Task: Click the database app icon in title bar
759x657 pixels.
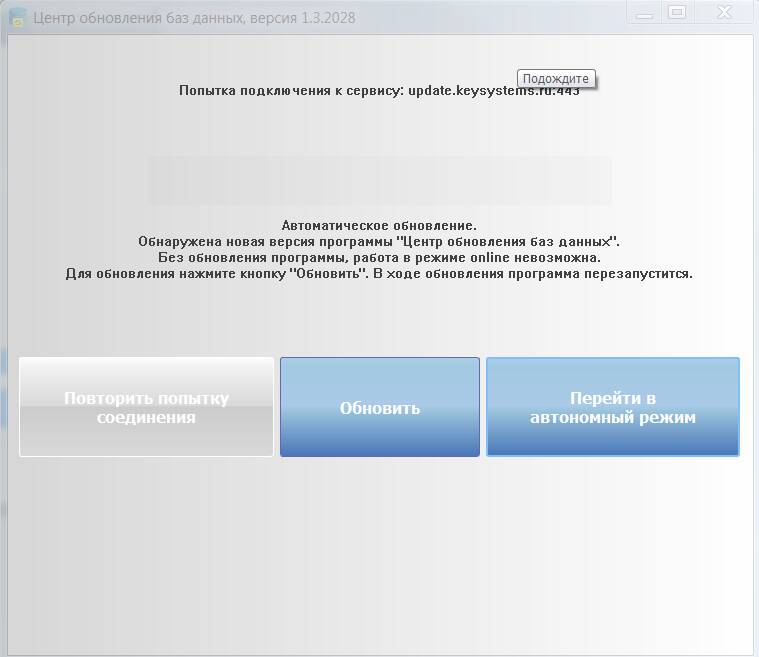Action: pos(16,17)
